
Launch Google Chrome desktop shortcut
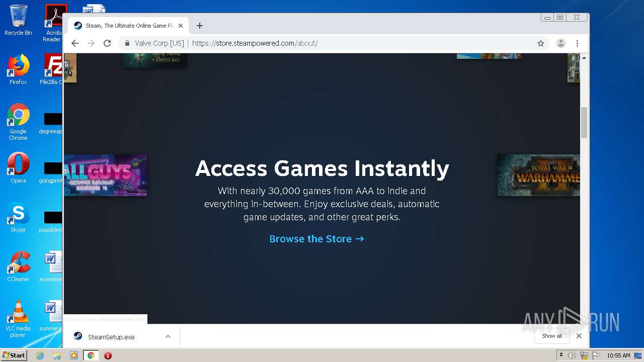(x=18, y=122)
